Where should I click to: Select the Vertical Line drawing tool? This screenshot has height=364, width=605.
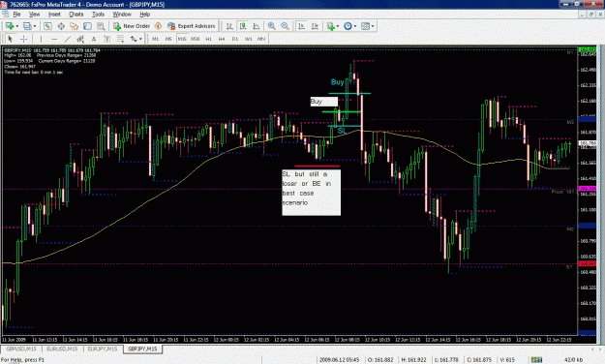coord(41,39)
